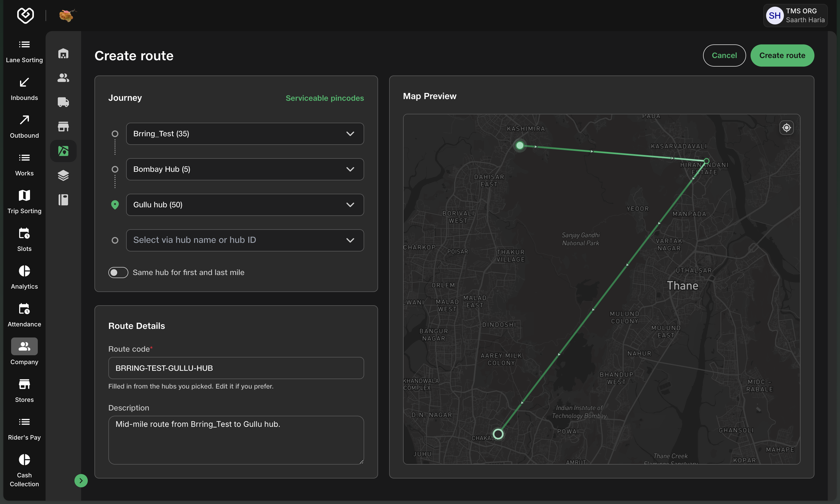Click the Route code input field
This screenshot has height=504, width=840.
[x=236, y=368]
